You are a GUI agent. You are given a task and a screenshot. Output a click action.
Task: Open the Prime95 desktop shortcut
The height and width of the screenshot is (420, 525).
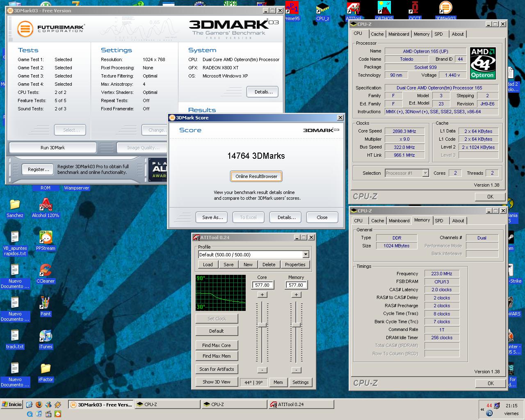[x=292, y=11]
